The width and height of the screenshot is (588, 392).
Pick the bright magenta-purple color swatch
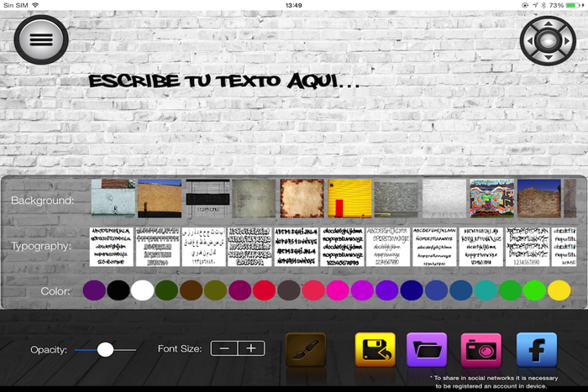(362, 290)
